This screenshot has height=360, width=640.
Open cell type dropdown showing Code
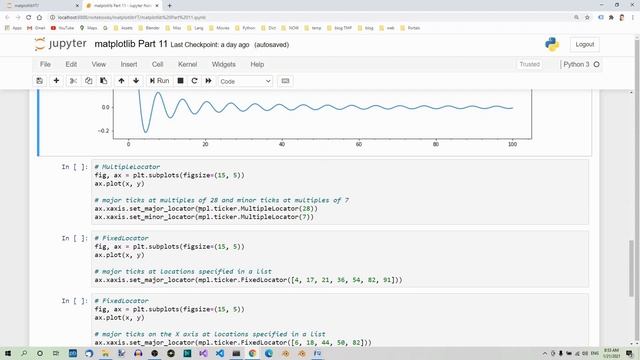(x=245, y=81)
